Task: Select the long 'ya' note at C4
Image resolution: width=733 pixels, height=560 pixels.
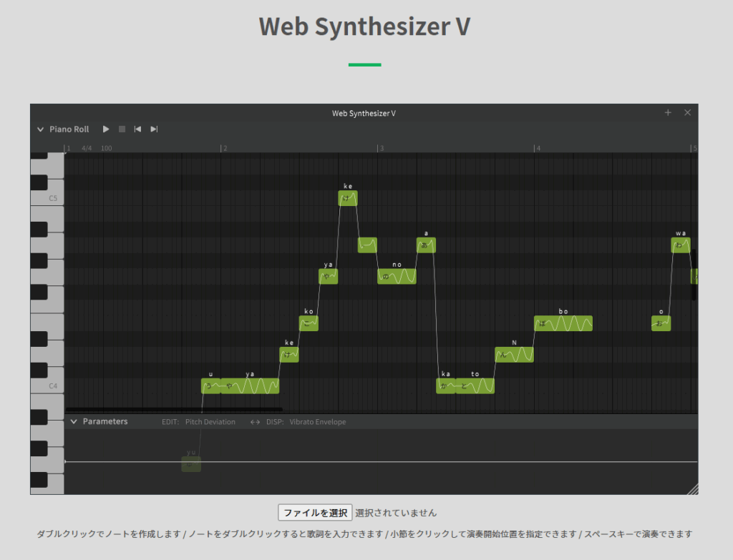Action: pos(250,386)
